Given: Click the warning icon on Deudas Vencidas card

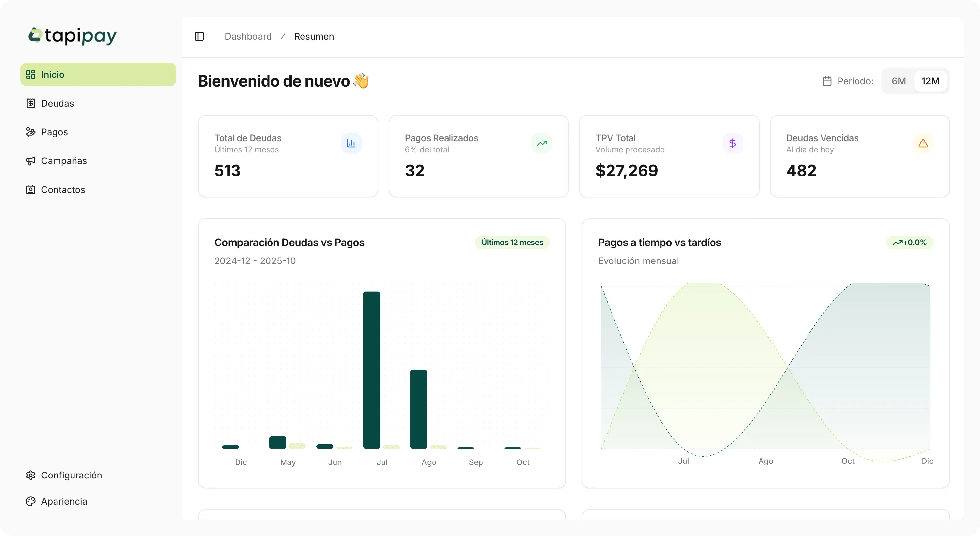Looking at the screenshot, I should click(x=923, y=143).
